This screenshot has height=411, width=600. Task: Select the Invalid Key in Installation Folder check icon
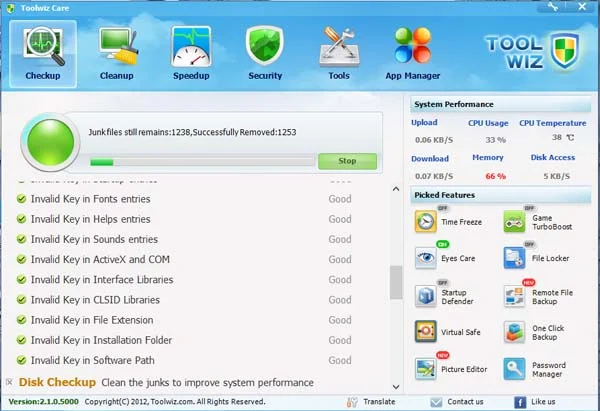tap(21, 340)
